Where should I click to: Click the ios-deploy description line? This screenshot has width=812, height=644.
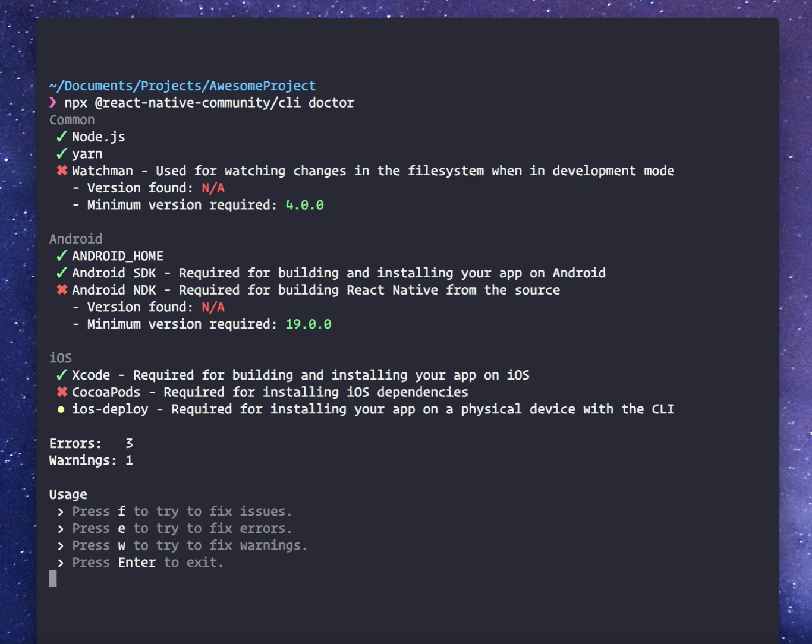(373, 409)
